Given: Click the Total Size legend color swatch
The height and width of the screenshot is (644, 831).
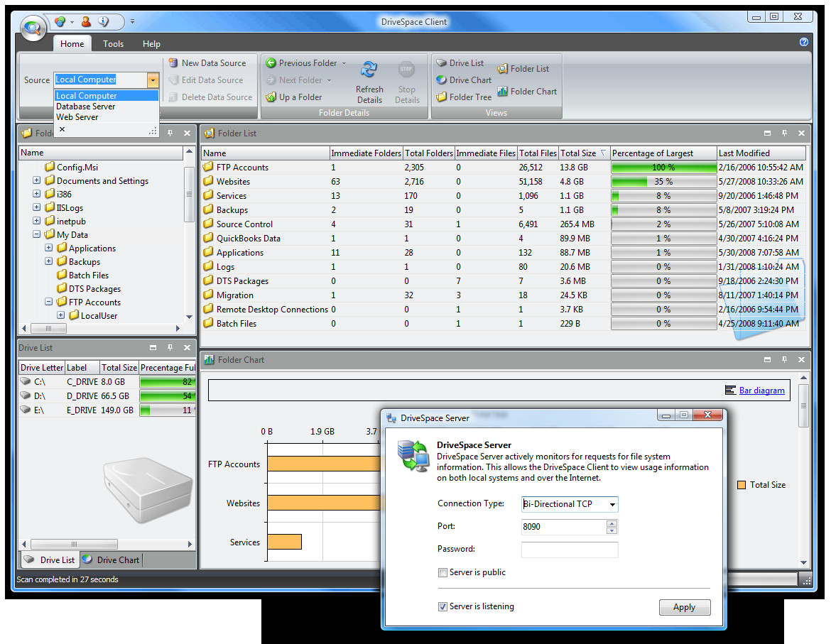Looking at the screenshot, I should click(x=742, y=485).
